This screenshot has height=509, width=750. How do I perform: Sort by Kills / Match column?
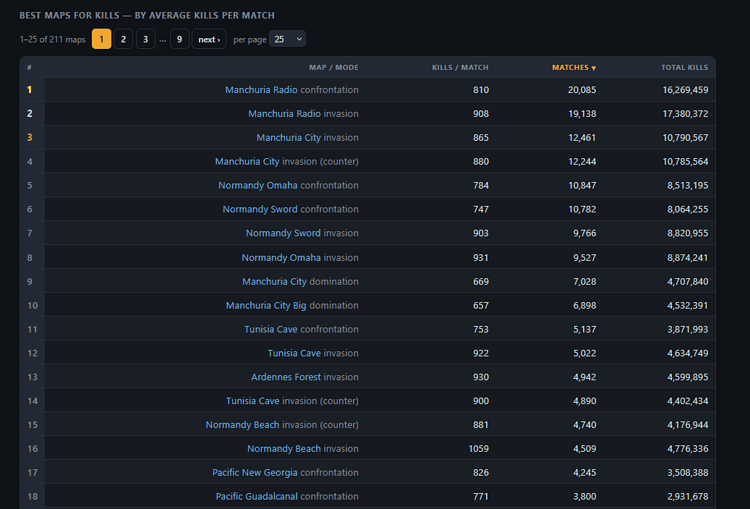[460, 67]
